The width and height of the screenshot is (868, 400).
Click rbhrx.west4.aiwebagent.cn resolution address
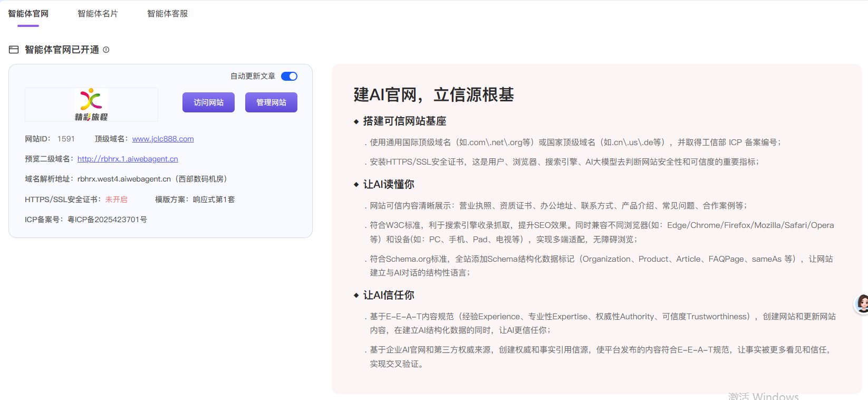(124, 179)
